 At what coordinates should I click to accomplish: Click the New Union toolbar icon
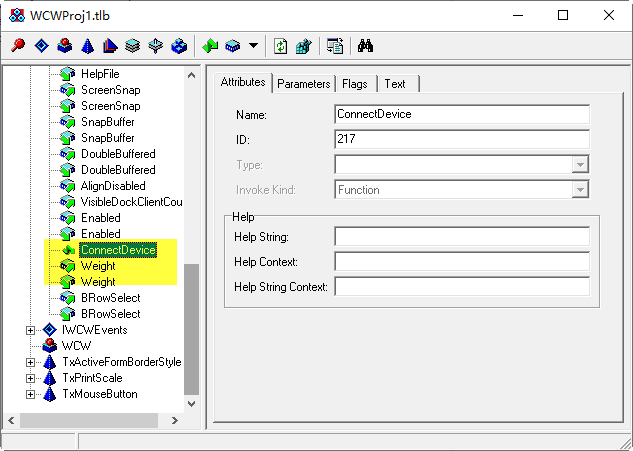155,46
